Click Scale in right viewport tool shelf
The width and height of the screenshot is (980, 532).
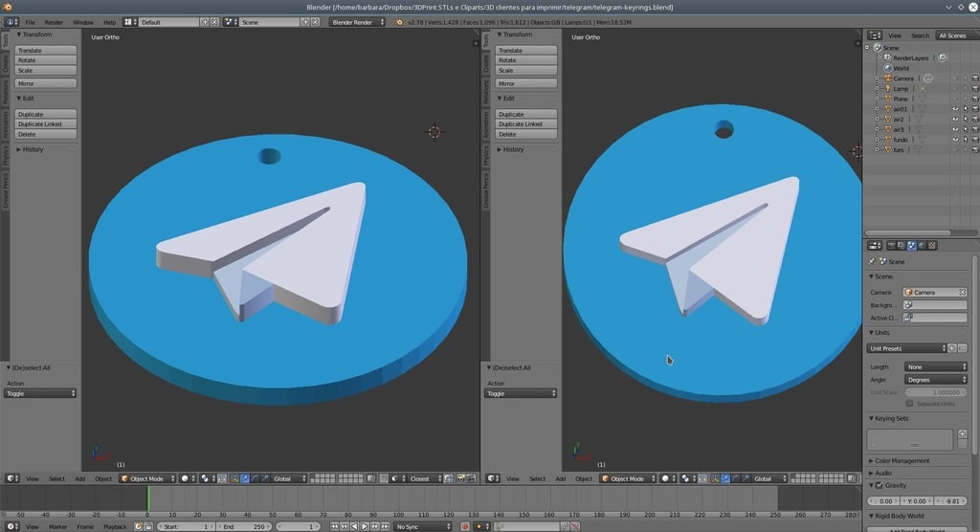tap(525, 70)
